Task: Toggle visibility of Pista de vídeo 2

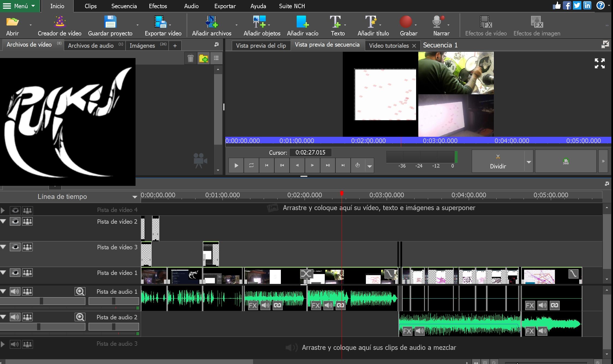Action: pyautogui.click(x=15, y=222)
